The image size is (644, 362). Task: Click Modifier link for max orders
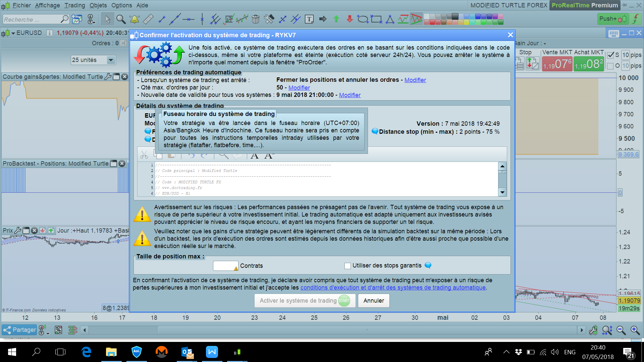(x=299, y=87)
